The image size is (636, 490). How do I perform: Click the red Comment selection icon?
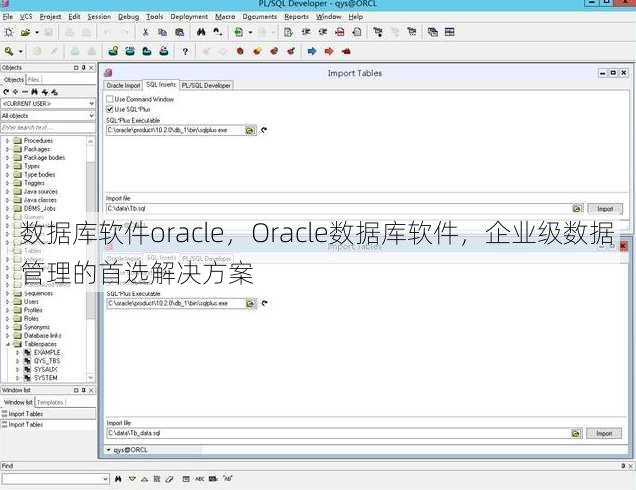(x=339, y=32)
